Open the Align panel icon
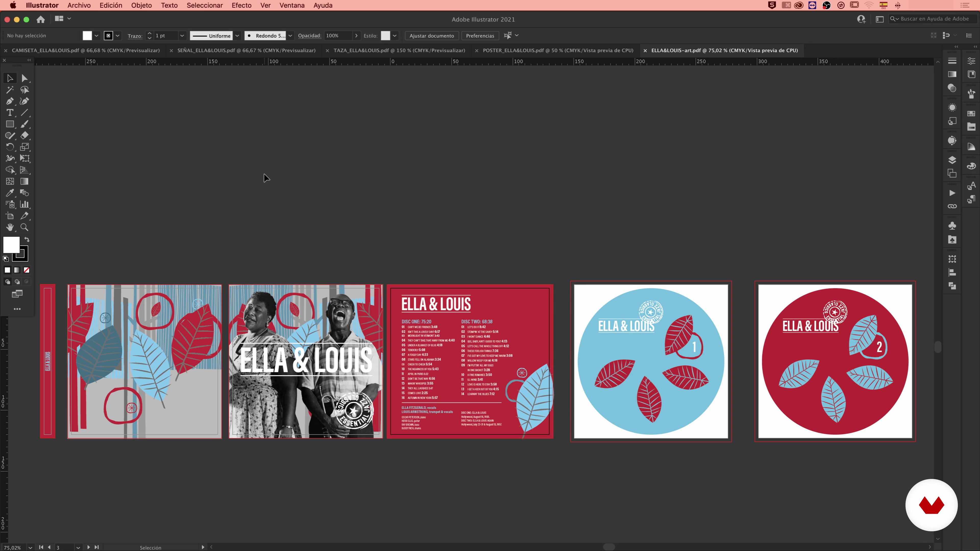 click(x=952, y=272)
